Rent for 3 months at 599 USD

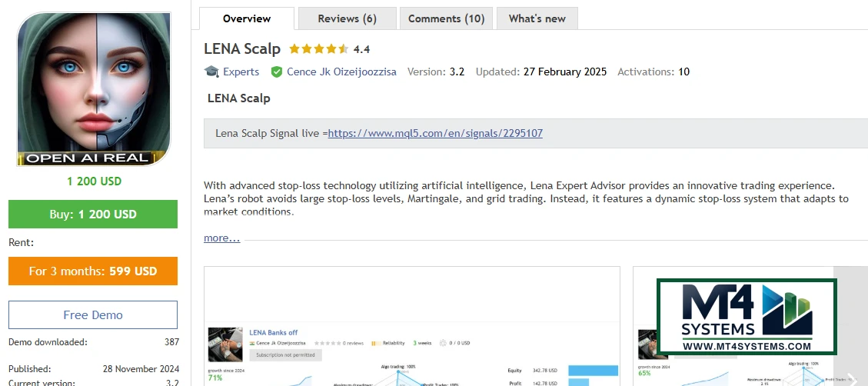point(93,271)
